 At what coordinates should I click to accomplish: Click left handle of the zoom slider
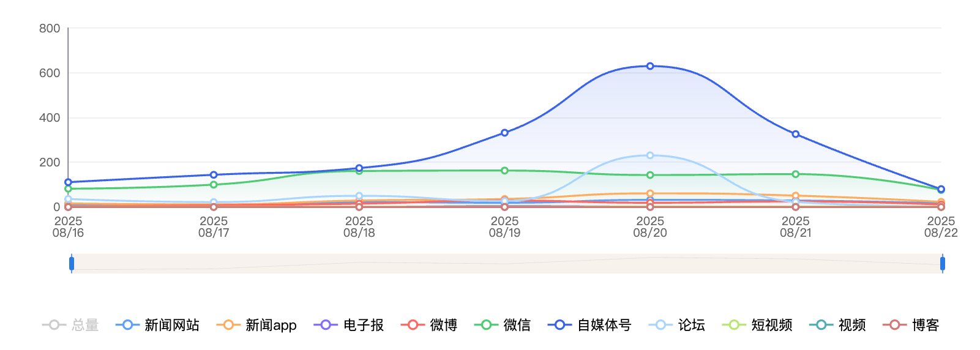[x=72, y=264]
